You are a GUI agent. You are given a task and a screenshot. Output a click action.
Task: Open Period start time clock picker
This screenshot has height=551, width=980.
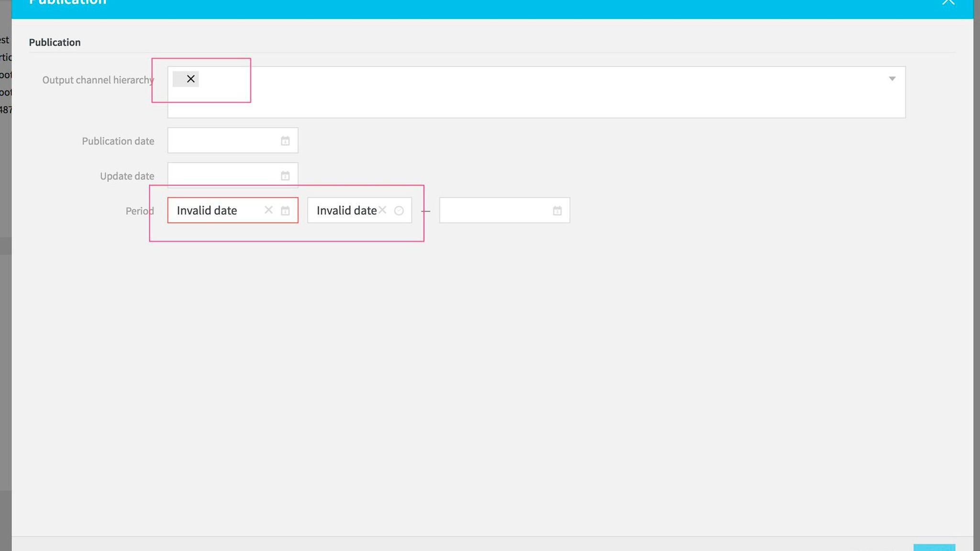tap(399, 211)
